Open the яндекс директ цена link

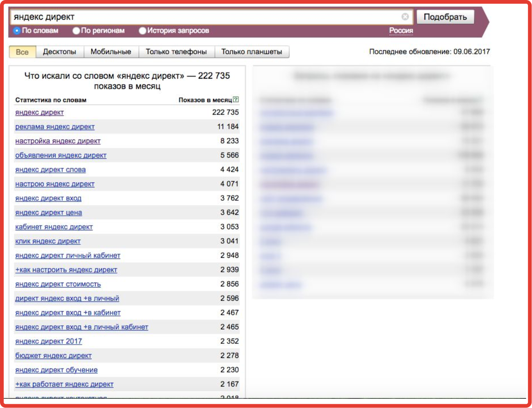point(48,212)
